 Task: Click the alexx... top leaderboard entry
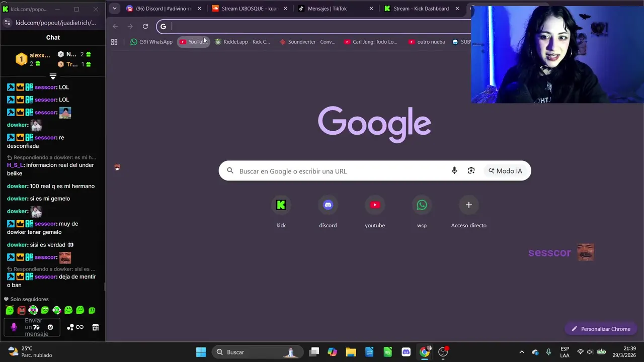[33, 59]
